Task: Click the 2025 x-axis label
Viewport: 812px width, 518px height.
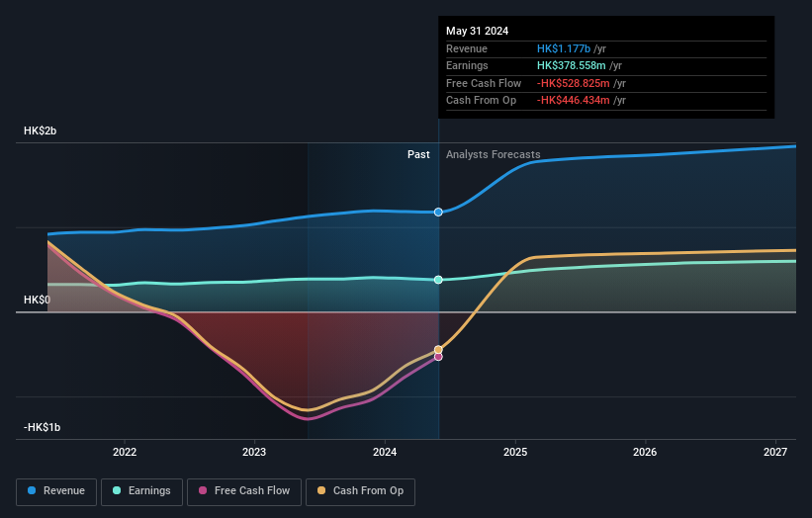Action: [515, 453]
